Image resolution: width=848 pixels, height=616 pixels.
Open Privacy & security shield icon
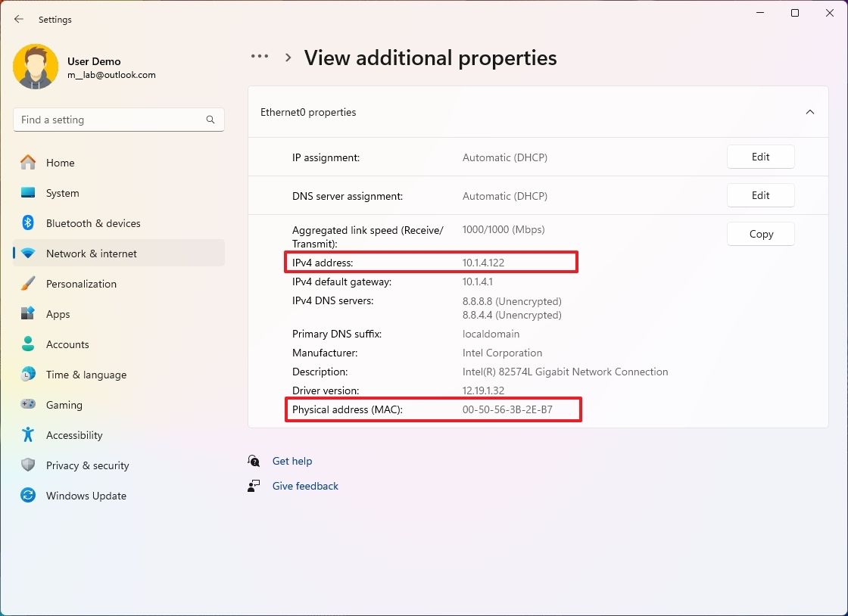point(28,465)
